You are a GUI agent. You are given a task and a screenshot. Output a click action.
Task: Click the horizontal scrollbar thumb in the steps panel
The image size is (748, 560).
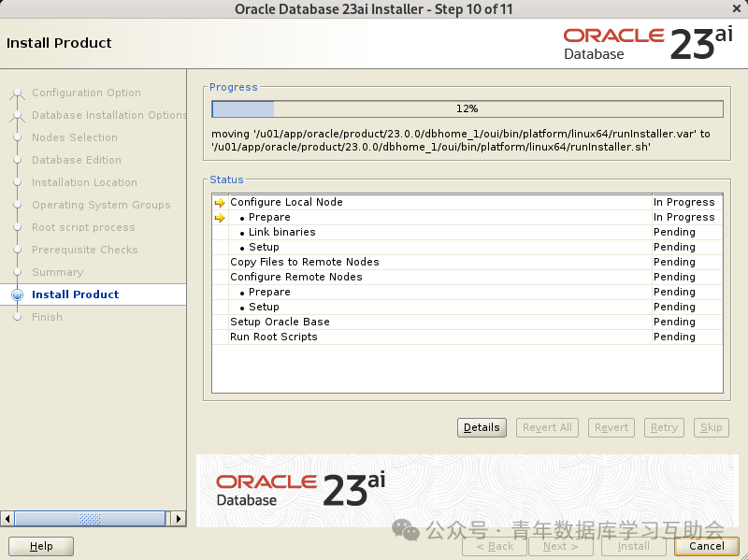pos(90,519)
